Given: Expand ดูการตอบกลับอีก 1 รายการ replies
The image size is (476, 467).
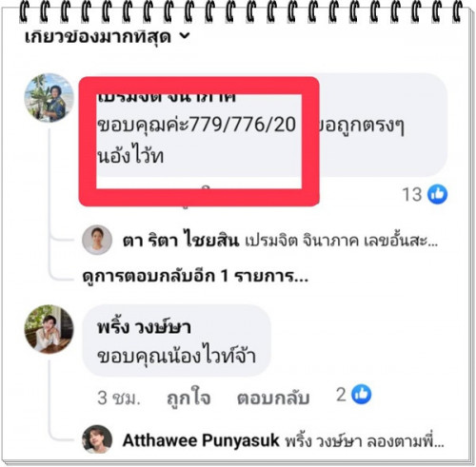Looking at the screenshot, I should pos(195,276).
